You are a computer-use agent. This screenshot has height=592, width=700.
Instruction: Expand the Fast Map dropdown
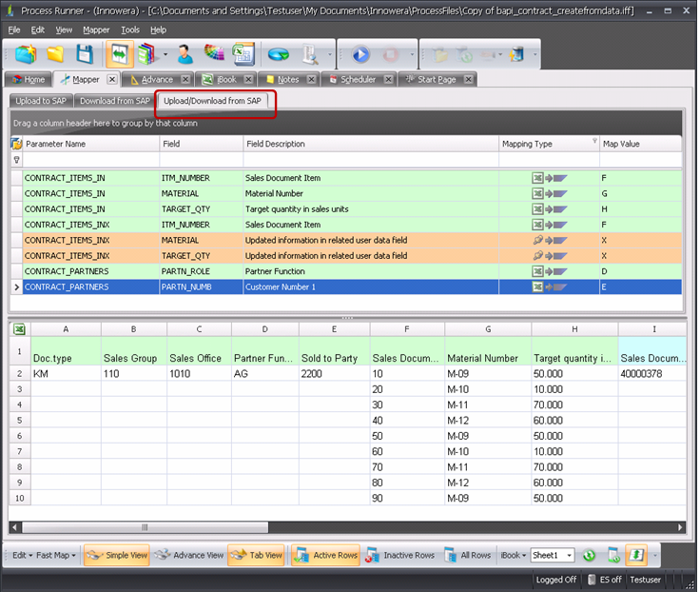(x=57, y=555)
